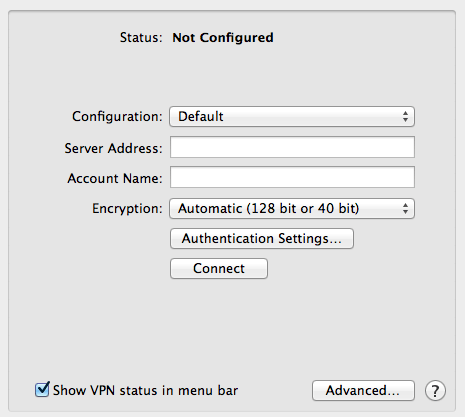
Task: Select the 'Default' configuration value text
Action: tap(201, 116)
